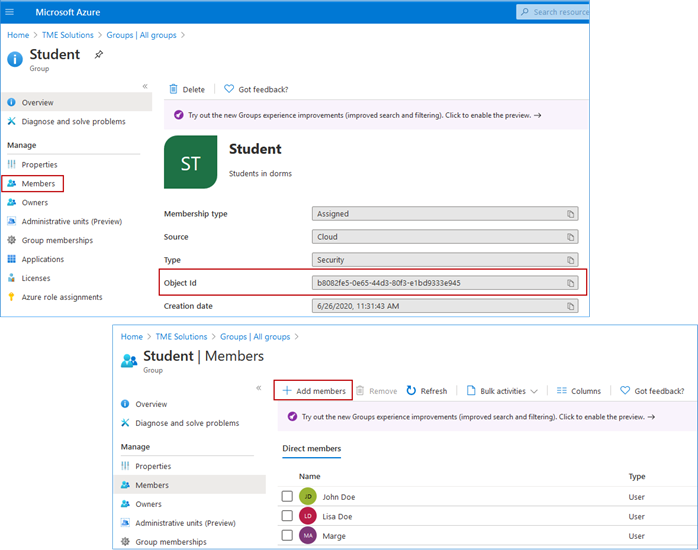Click the ST group avatar tile
The width and height of the screenshot is (698, 550).
tap(191, 162)
